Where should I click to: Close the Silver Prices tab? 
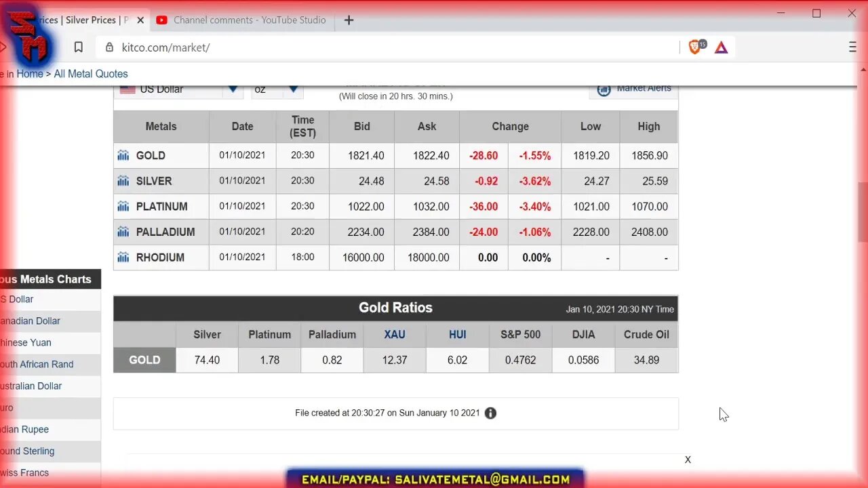pos(140,20)
